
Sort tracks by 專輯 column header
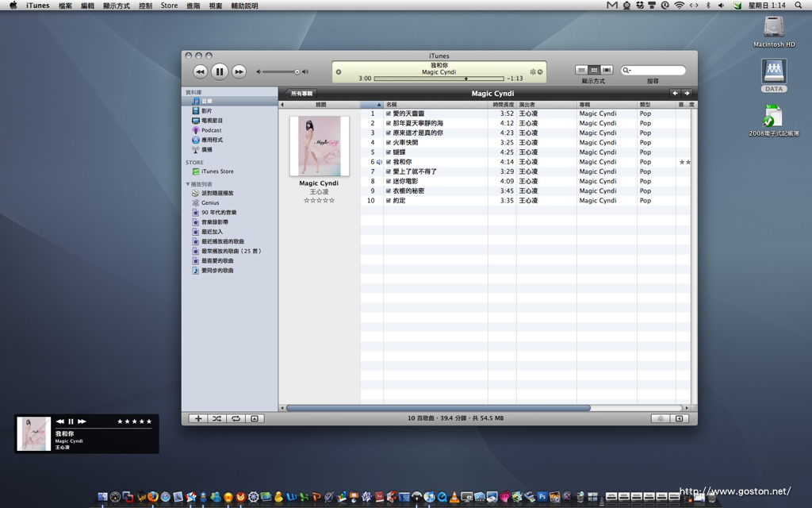pos(607,105)
